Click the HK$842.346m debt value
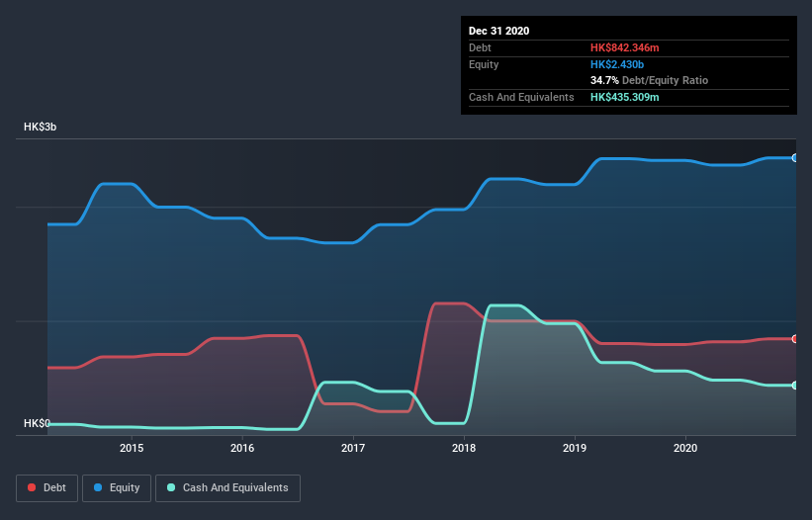812x520 pixels. pyautogui.click(x=624, y=47)
